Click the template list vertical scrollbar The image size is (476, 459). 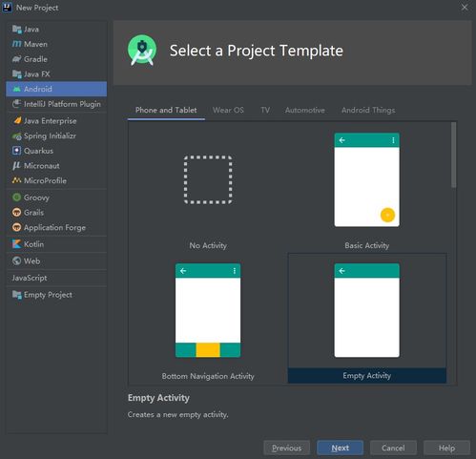453,156
